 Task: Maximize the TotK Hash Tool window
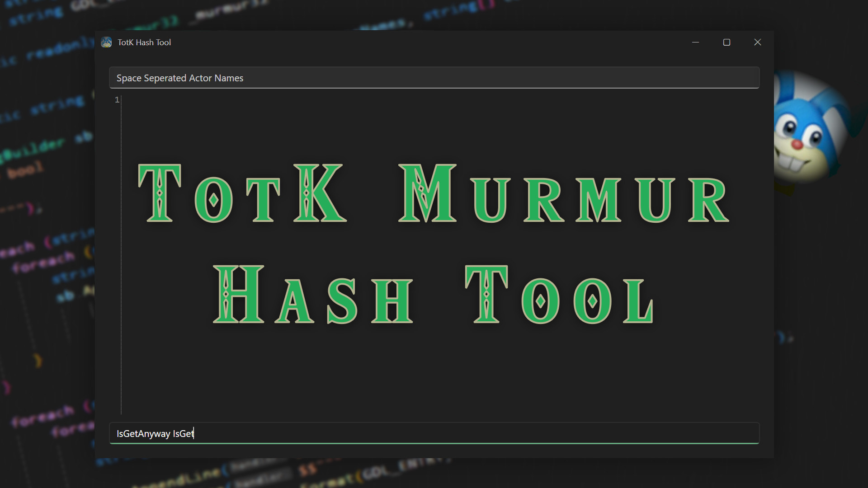[x=726, y=42]
